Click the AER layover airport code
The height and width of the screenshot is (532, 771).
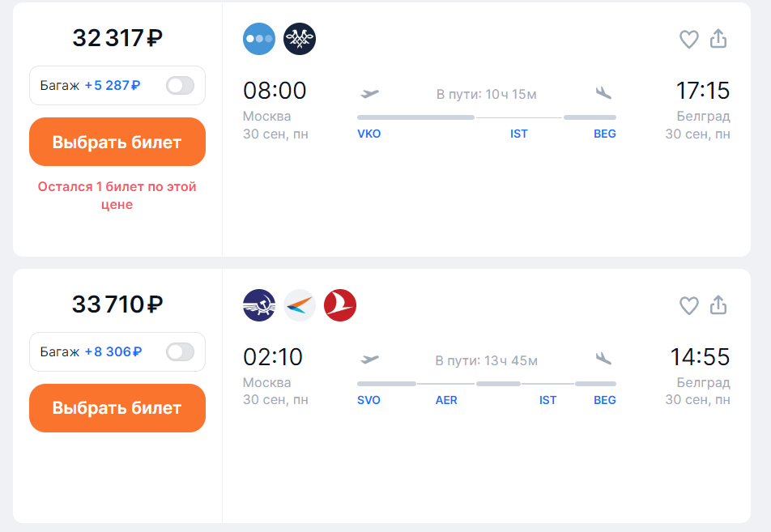pyautogui.click(x=446, y=400)
